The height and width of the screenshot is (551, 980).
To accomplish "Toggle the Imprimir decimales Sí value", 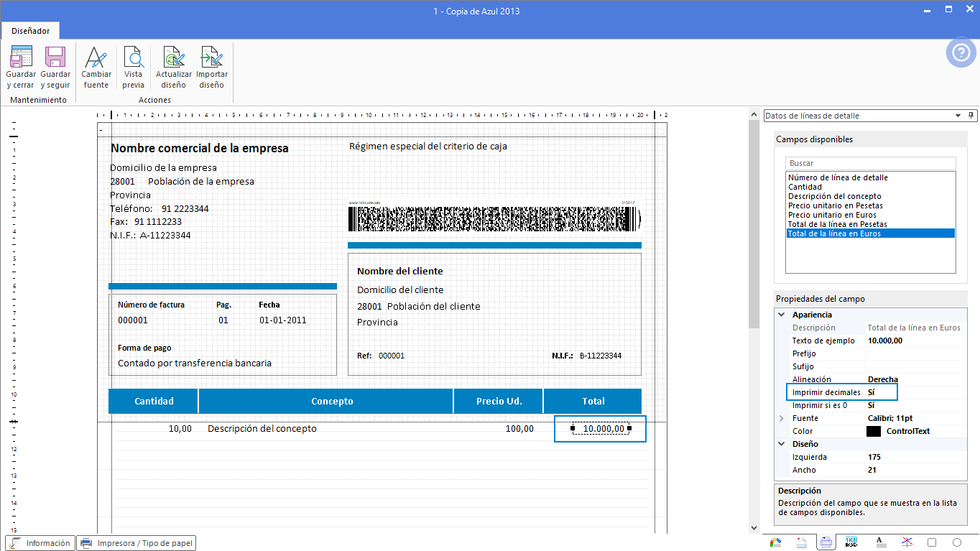I will tap(916, 392).
